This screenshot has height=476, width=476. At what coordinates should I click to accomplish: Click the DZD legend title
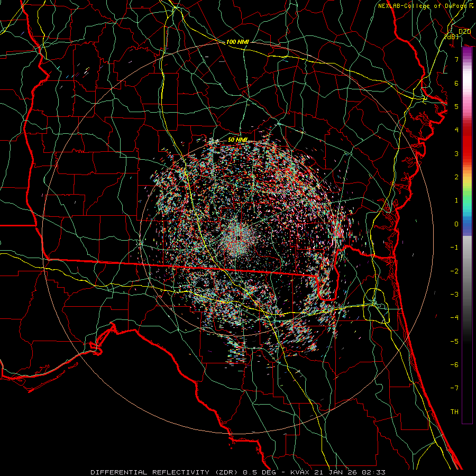(464, 32)
